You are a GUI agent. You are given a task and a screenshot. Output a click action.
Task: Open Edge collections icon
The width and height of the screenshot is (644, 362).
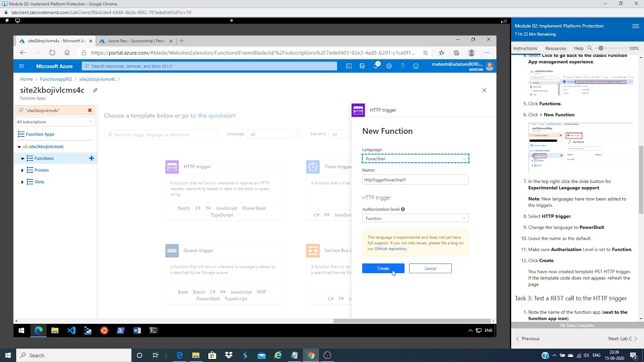456,52
